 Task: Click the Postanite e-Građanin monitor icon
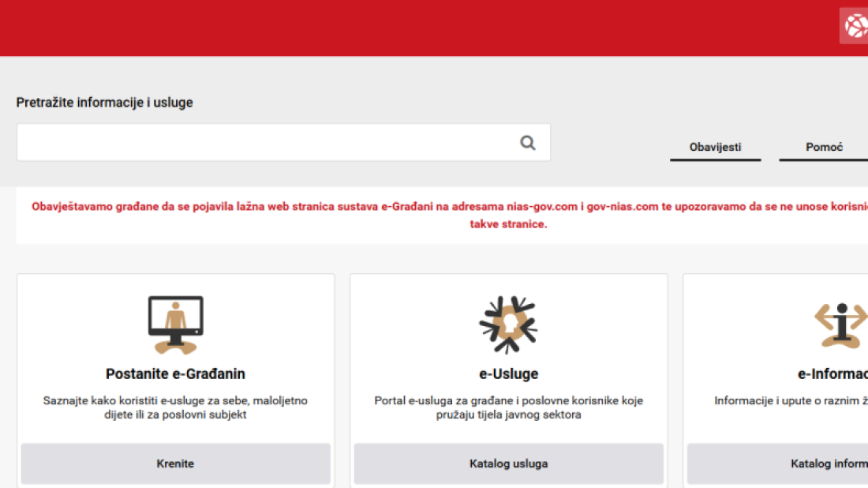click(x=175, y=325)
